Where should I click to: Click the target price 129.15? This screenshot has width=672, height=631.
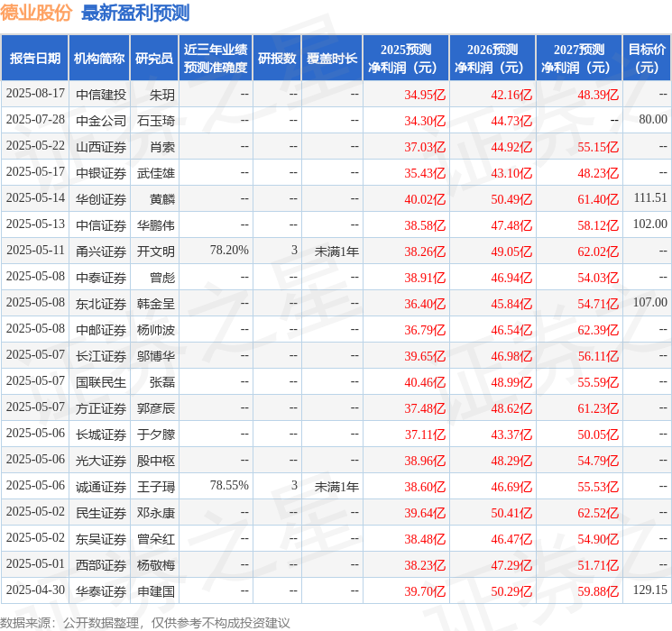tap(650, 590)
